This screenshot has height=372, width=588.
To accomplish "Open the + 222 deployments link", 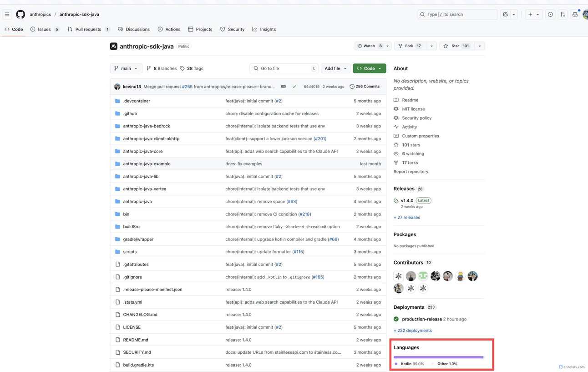I will point(413,331).
